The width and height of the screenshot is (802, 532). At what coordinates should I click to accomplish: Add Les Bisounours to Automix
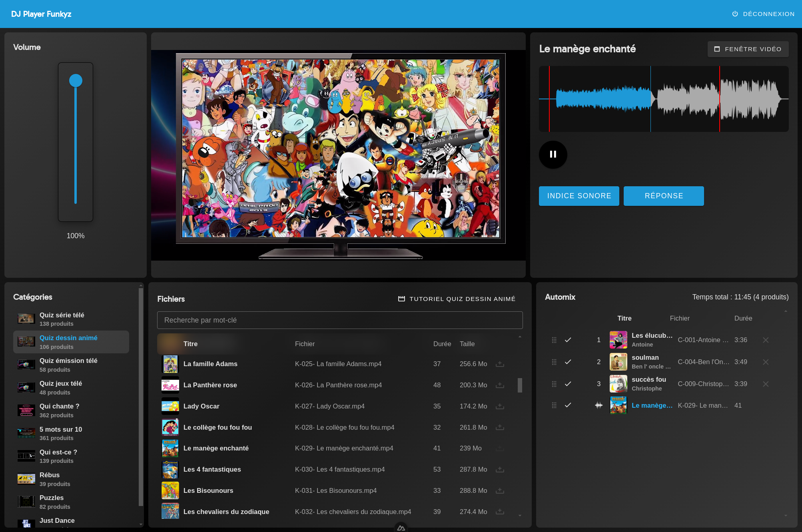click(x=500, y=490)
